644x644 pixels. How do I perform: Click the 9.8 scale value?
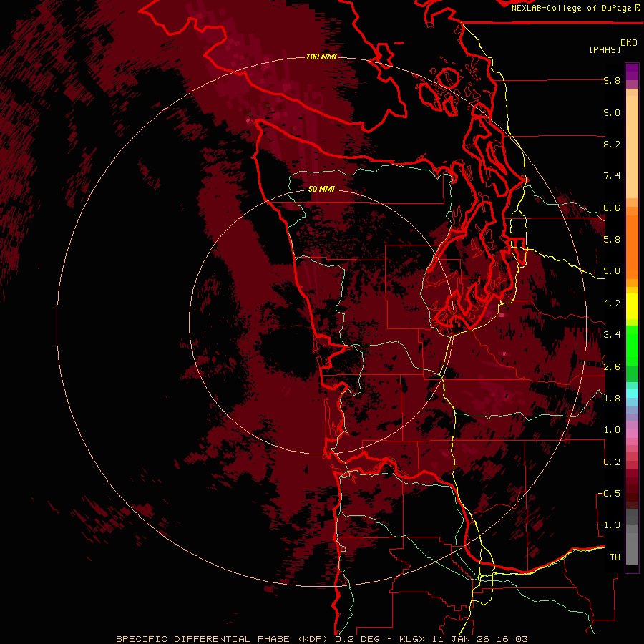pyautogui.click(x=612, y=80)
